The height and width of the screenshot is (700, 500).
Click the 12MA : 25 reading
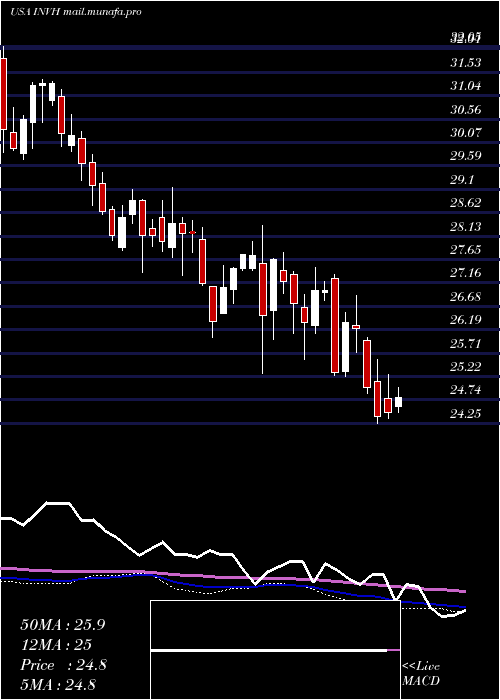pyautogui.click(x=56, y=645)
